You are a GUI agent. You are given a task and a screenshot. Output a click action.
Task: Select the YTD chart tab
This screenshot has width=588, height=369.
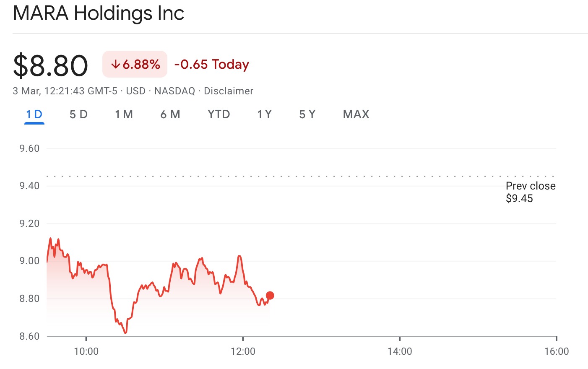click(x=219, y=114)
